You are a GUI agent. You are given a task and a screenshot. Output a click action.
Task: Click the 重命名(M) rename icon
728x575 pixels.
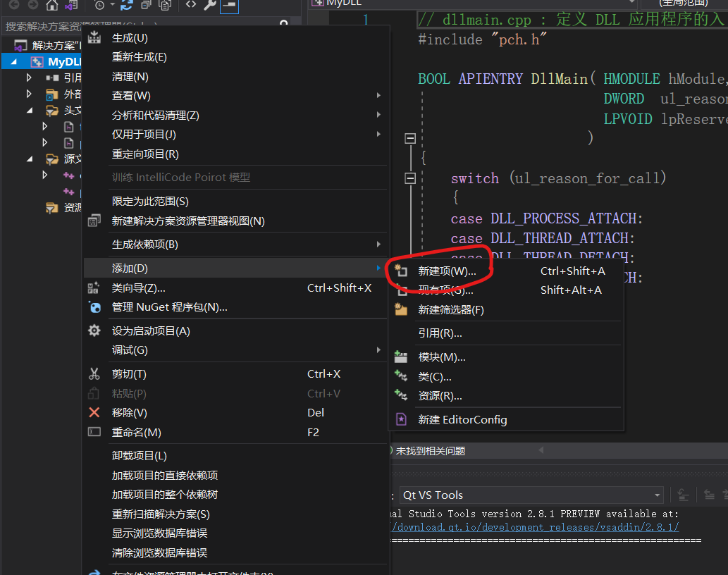[94, 432]
